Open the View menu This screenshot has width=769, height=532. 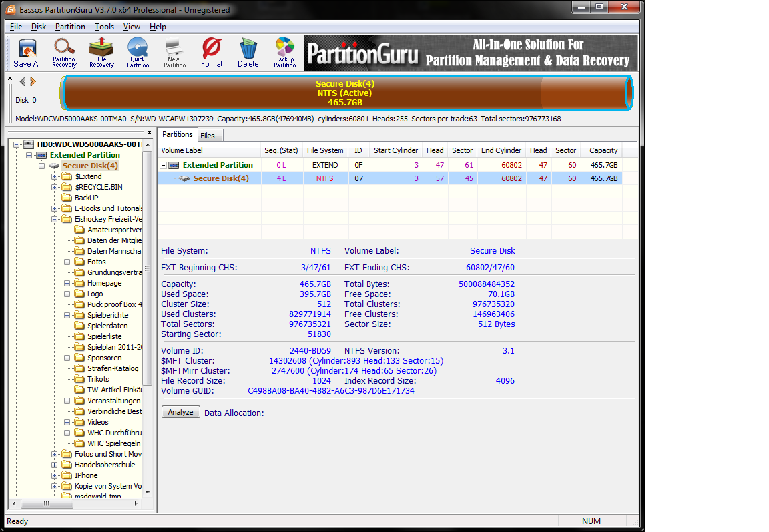pos(132,27)
